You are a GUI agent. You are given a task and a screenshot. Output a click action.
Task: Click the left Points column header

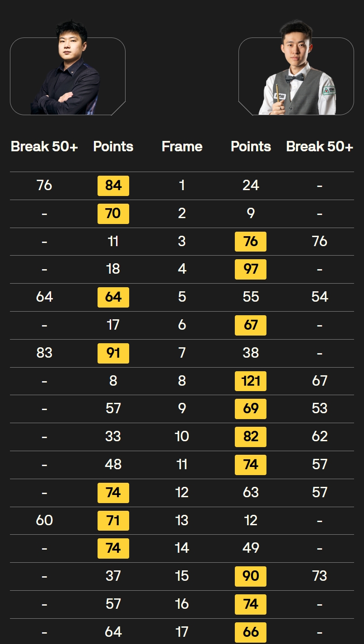(113, 146)
